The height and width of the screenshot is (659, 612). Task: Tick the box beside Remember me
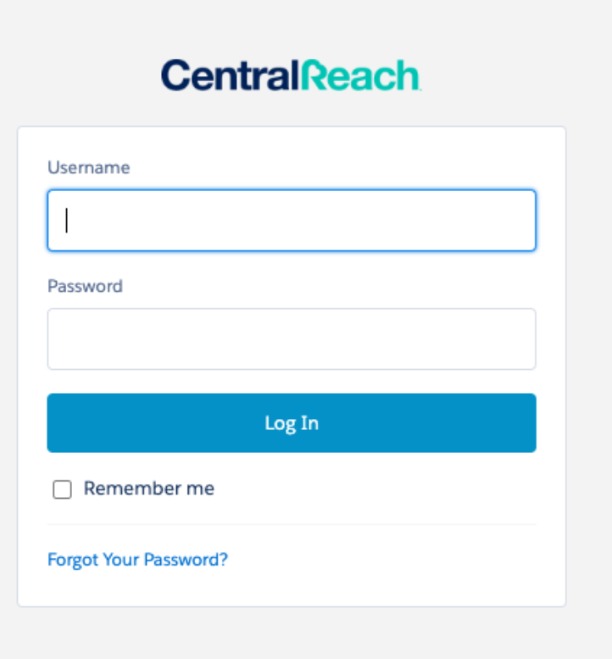62,489
